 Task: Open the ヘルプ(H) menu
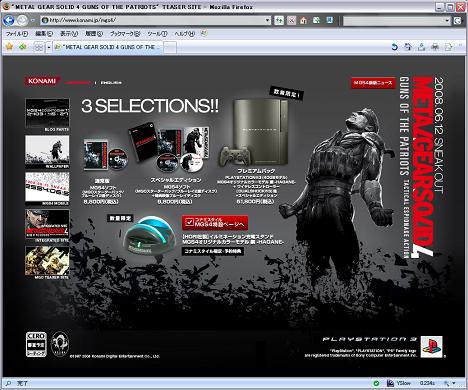click(x=184, y=34)
